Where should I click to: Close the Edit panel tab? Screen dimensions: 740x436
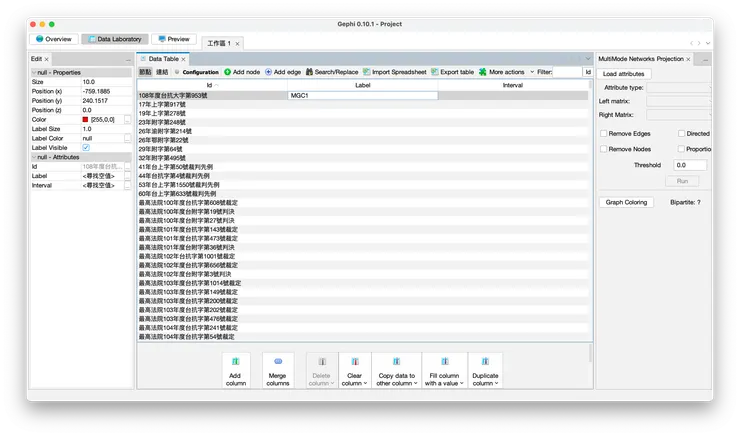coord(46,59)
